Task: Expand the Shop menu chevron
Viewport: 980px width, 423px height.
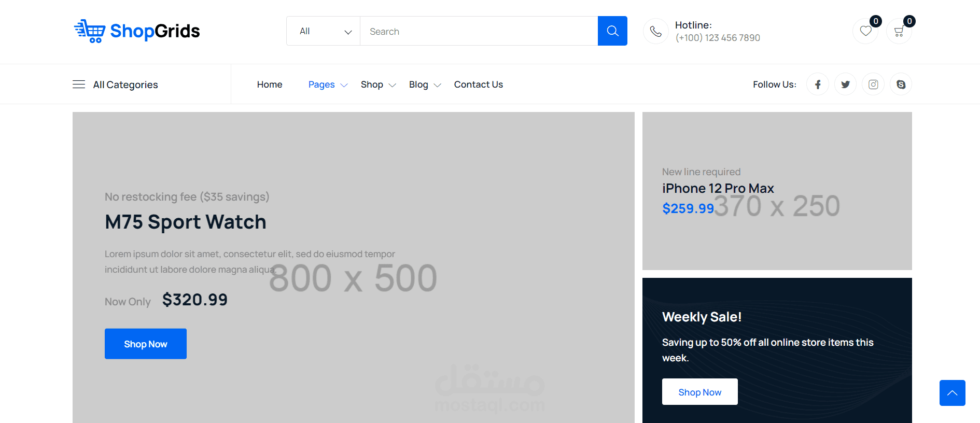Action: pos(393,86)
